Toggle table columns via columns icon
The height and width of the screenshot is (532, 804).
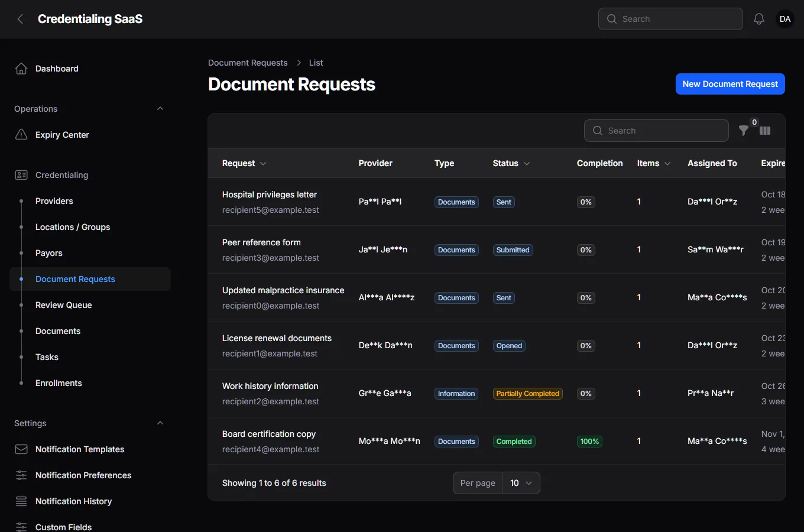[x=765, y=131]
